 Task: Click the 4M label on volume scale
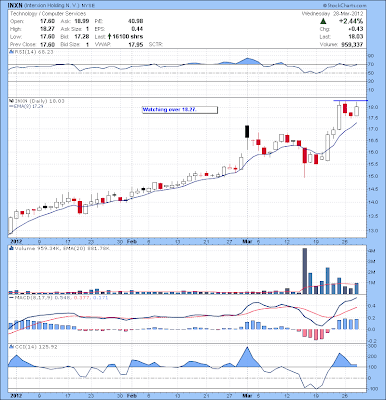point(371,250)
